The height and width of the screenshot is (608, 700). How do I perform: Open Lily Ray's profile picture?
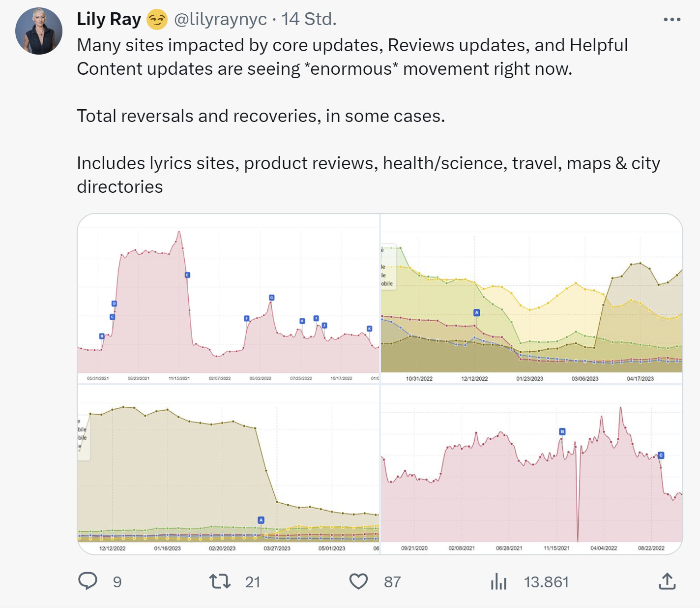point(39,31)
